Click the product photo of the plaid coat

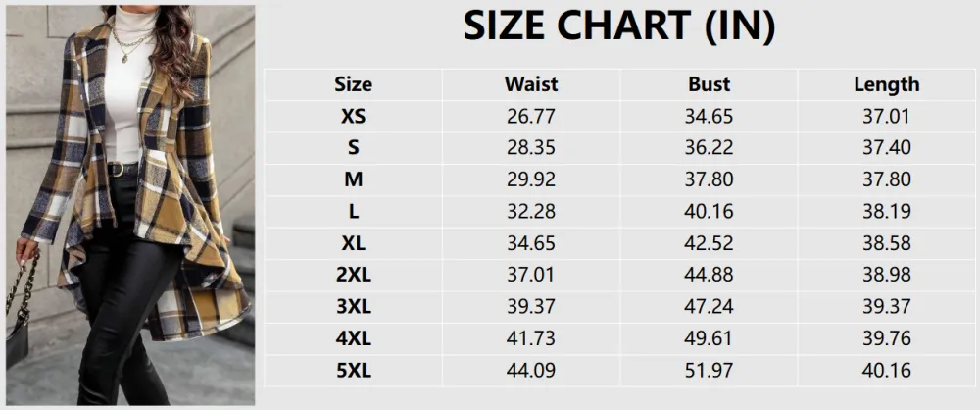point(130,204)
